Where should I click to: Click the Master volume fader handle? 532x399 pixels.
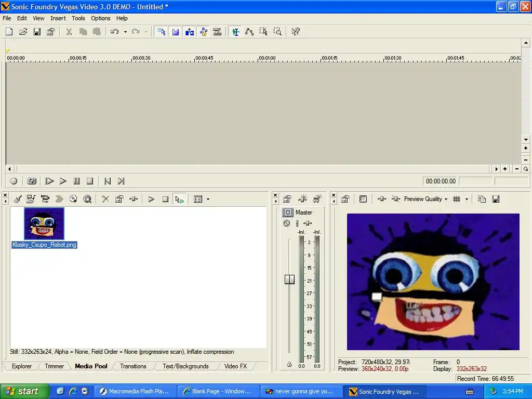pos(289,279)
